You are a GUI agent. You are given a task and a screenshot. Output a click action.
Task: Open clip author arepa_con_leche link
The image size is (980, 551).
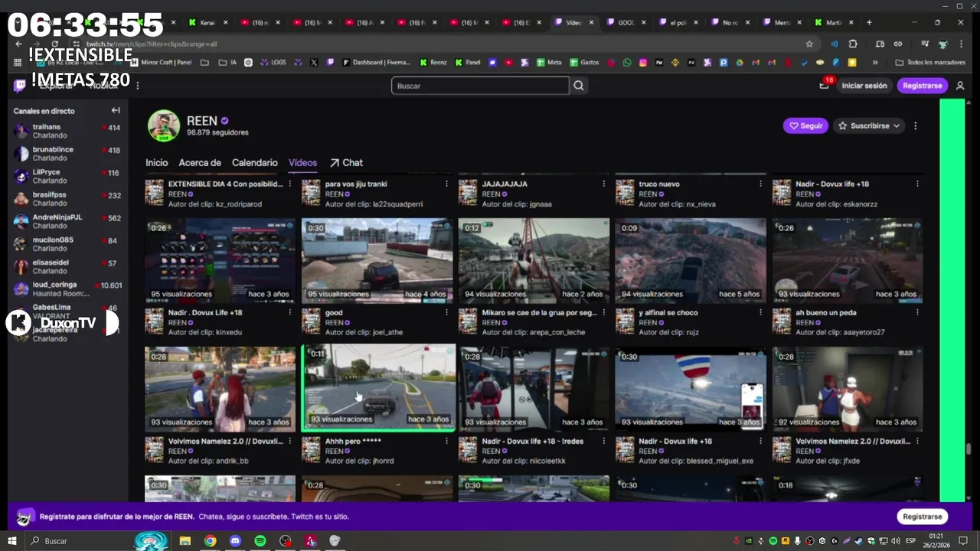coord(557,333)
